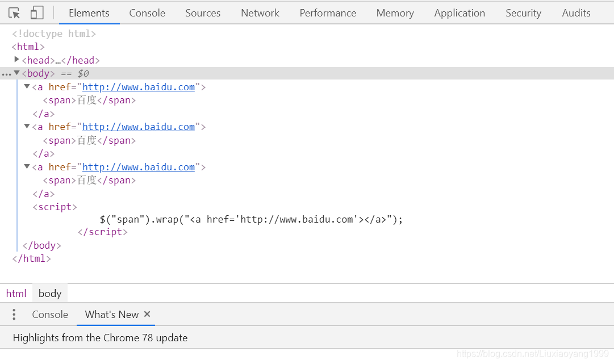Select the closing html tag

tap(32, 259)
